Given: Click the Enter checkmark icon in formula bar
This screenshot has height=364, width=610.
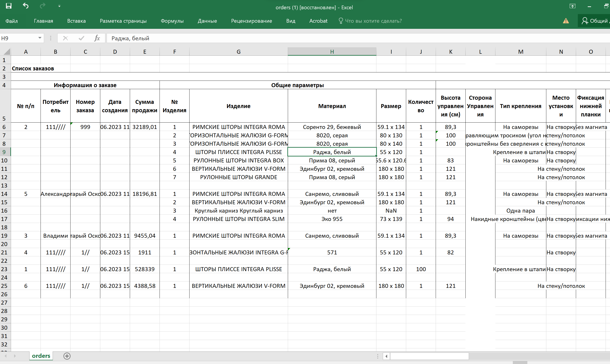Looking at the screenshot, I should [81, 38].
